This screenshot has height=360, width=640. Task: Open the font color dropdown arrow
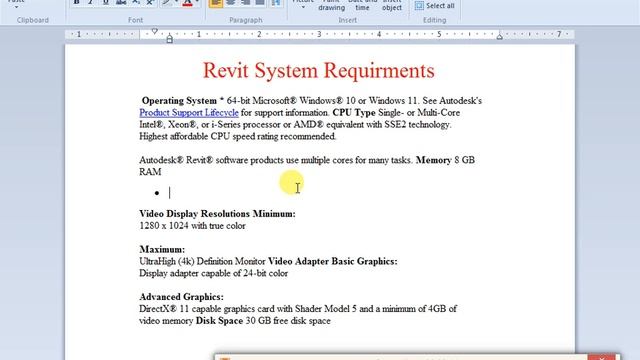(x=197, y=2)
